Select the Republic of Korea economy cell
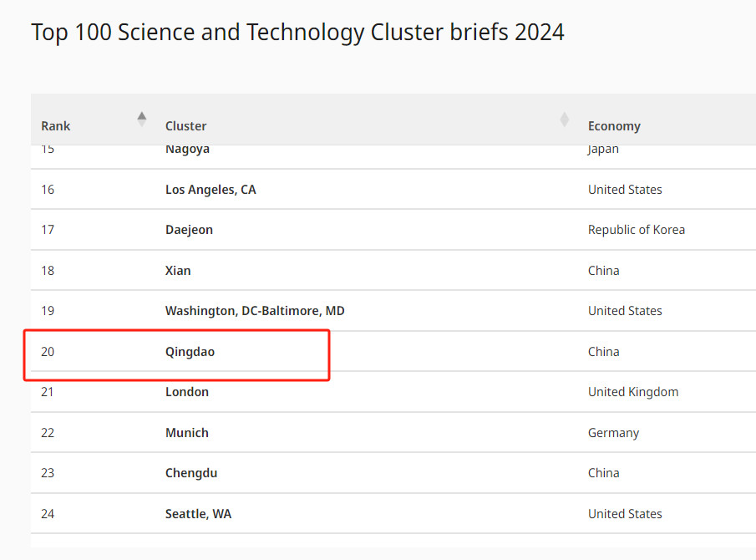The image size is (756, 560). [636, 230]
